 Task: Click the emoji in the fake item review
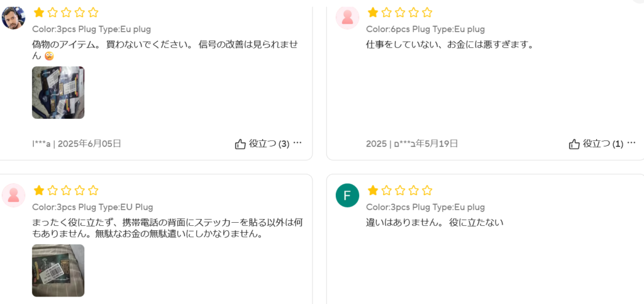(x=49, y=56)
